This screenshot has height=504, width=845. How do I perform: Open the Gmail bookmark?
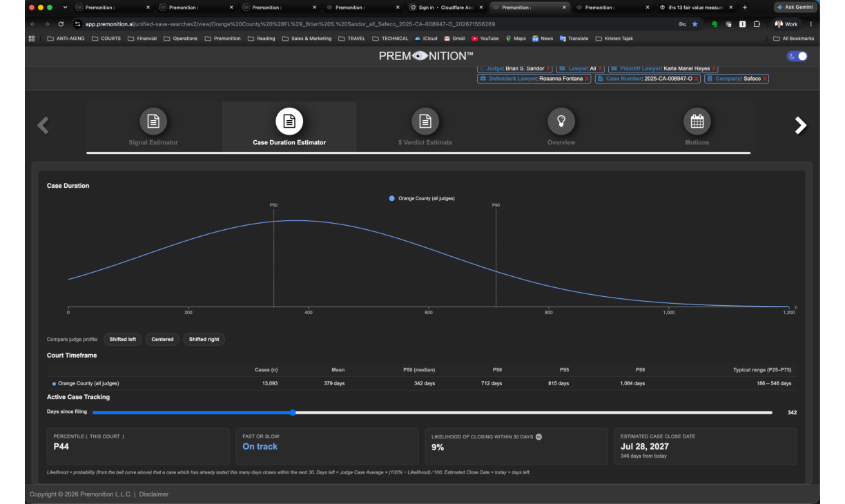[454, 39]
